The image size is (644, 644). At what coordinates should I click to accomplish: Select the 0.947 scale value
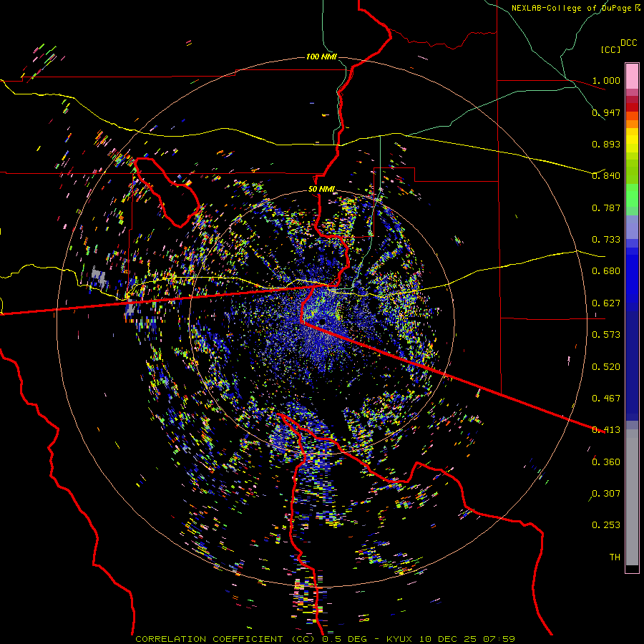point(606,112)
